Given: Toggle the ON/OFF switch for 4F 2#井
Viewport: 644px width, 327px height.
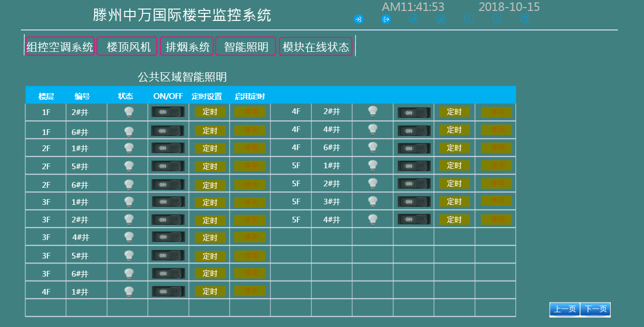Looking at the screenshot, I should coord(414,113).
